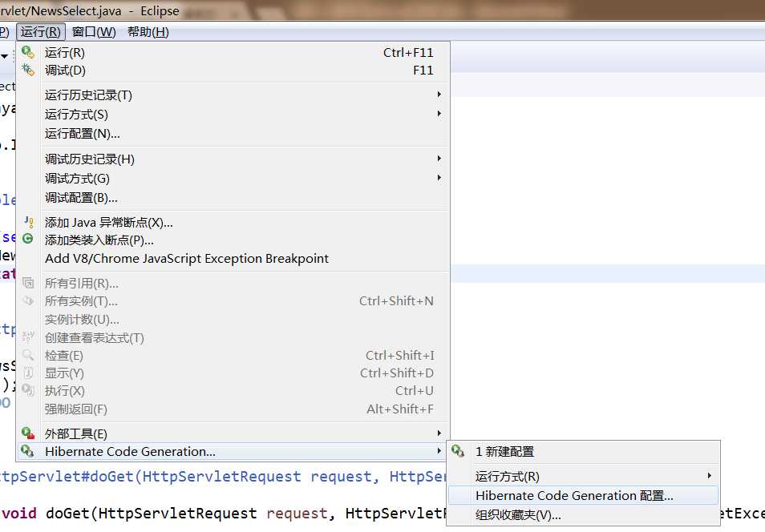The height and width of the screenshot is (532, 765).
Task: Click the void keyword in the editor
Action: [19, 513]
